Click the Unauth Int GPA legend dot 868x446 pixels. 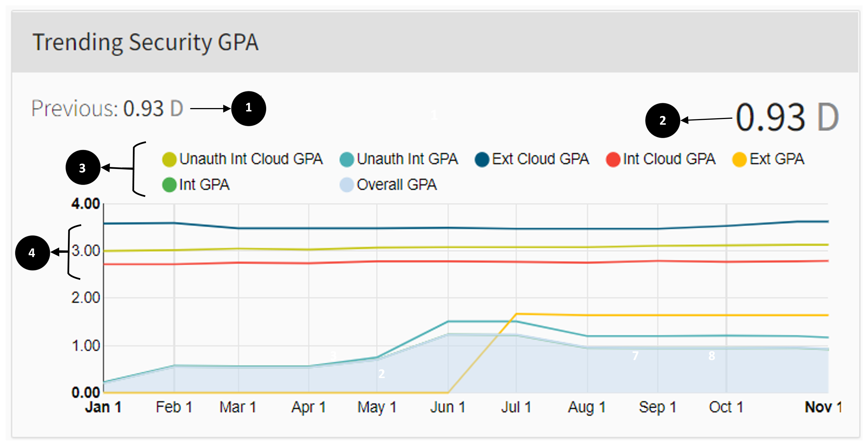point(346,159)
